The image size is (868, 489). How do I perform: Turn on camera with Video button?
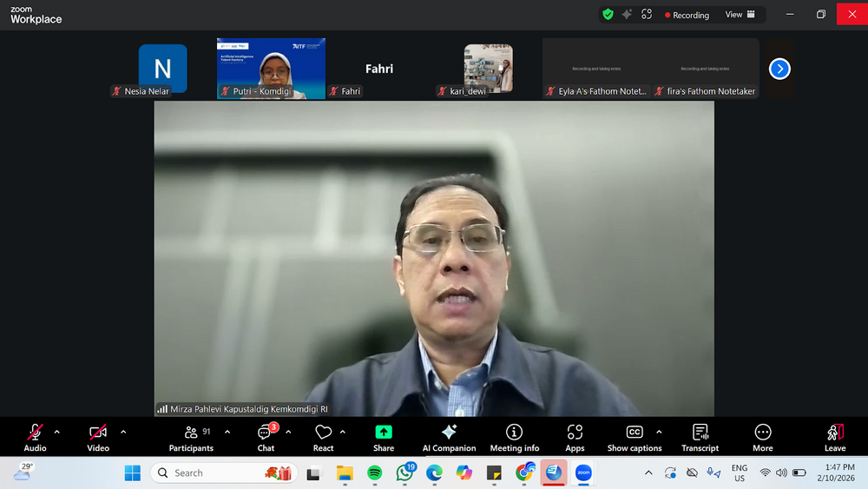(x=98, y=437)
